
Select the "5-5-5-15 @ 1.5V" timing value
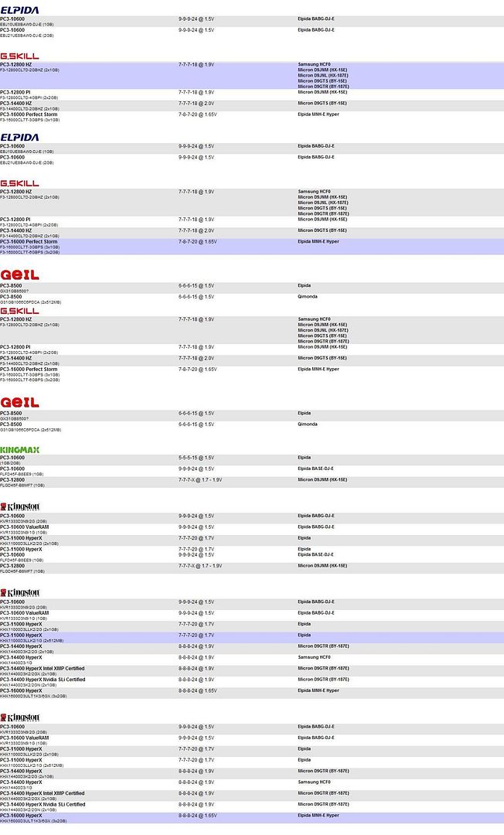(x=196, y=458)
